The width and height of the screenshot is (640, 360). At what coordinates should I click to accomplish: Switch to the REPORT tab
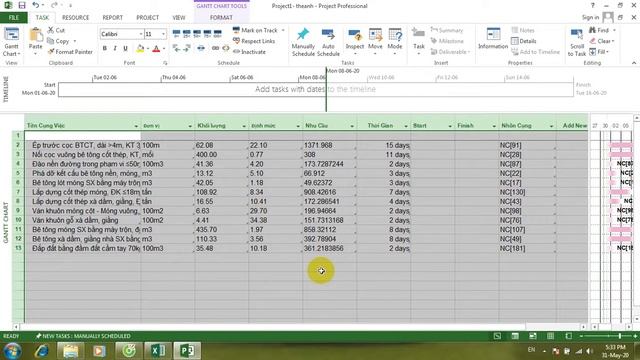[113, 18]
